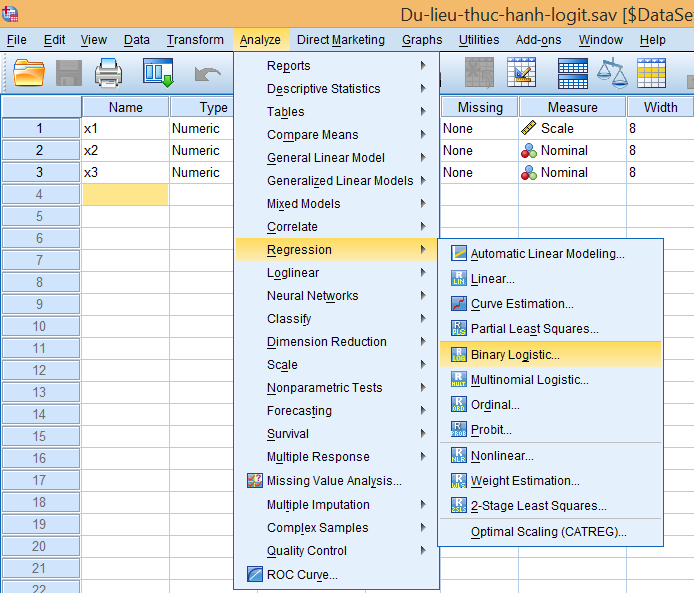This screenshot has width=694, height=593.
Task: Select row header number 1
Action: coord(40,128)
